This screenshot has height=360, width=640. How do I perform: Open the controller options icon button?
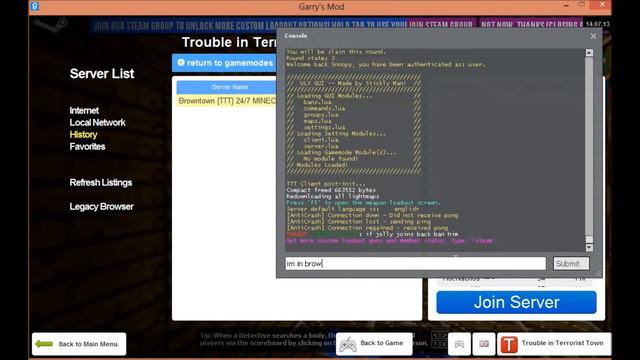tap(459, 344)
